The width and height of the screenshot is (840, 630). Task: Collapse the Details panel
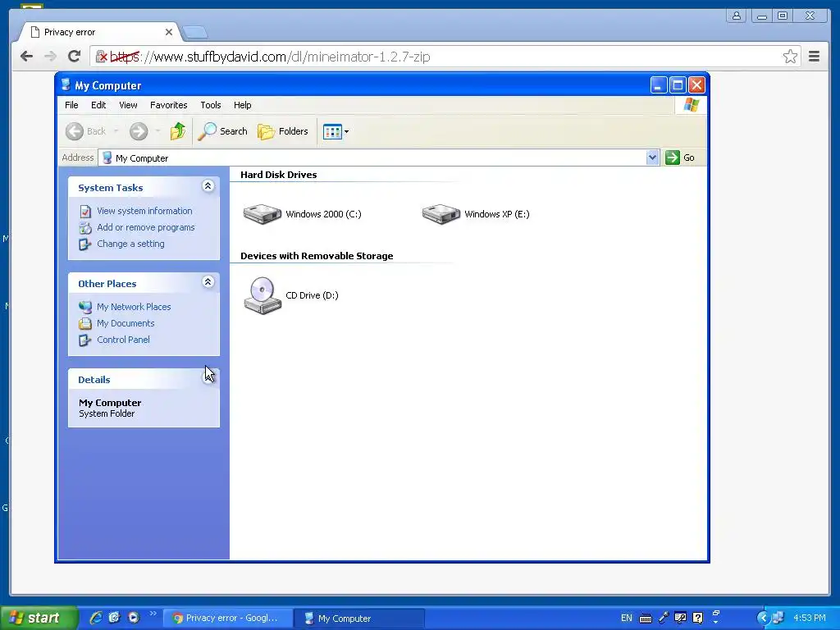pyautogui.click(x=208, y=377)
